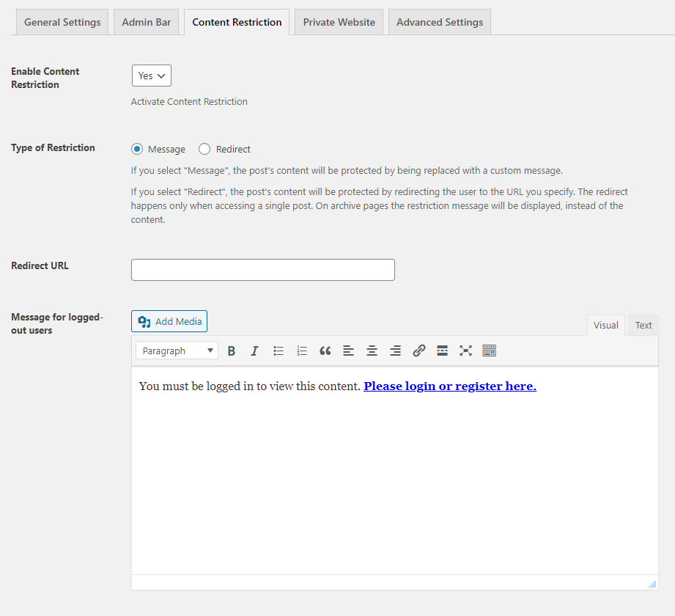Insert Read More tag
This screenshot has height=616, width=675.
(x=443, y=351)
